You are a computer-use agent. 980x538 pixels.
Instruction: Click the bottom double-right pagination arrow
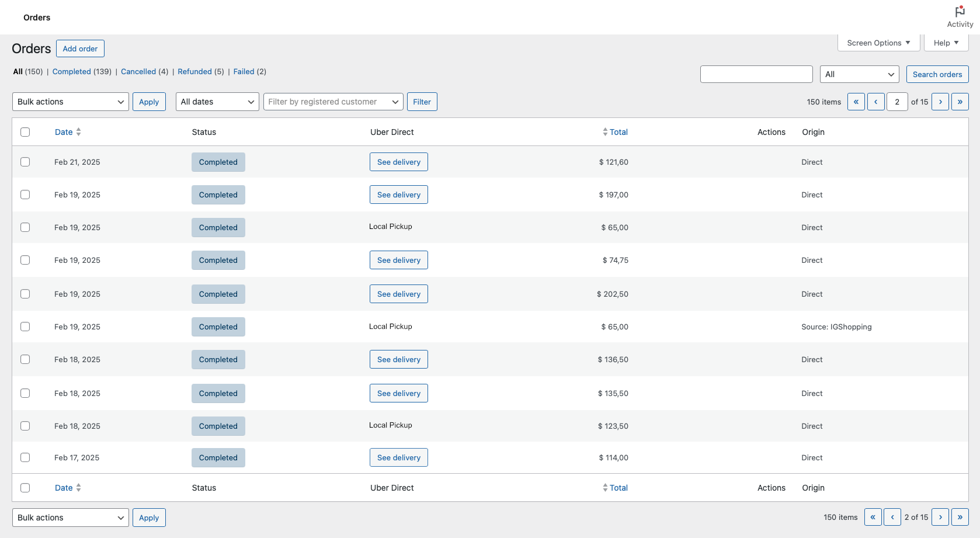960,517
